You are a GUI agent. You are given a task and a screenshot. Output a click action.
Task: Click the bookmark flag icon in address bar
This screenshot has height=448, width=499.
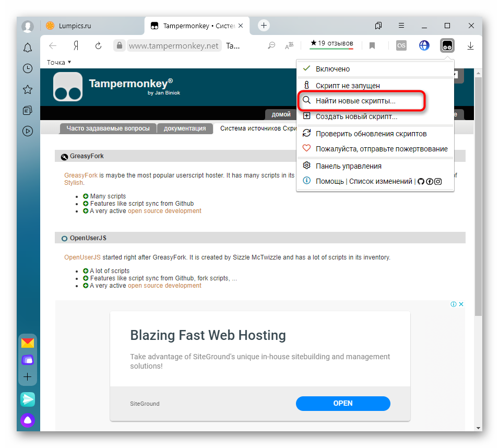click(x=372, y=46)
